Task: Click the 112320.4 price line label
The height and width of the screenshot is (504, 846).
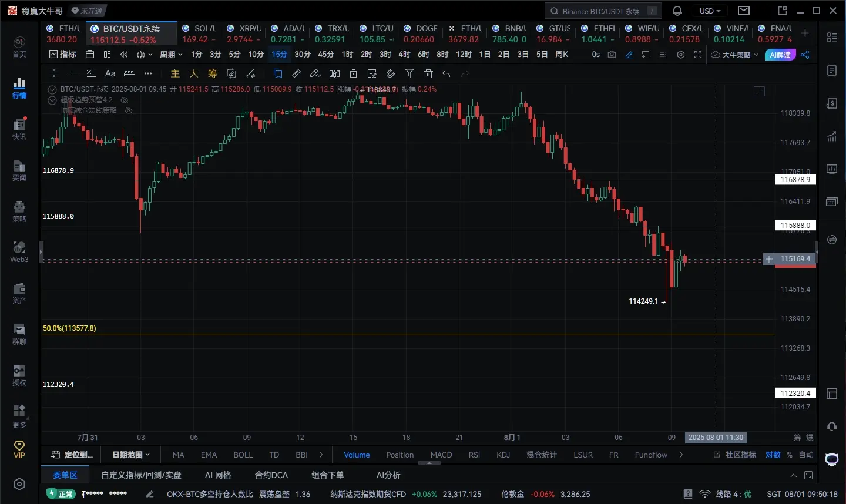Action: pyautogui.click(x=795, y=394)
